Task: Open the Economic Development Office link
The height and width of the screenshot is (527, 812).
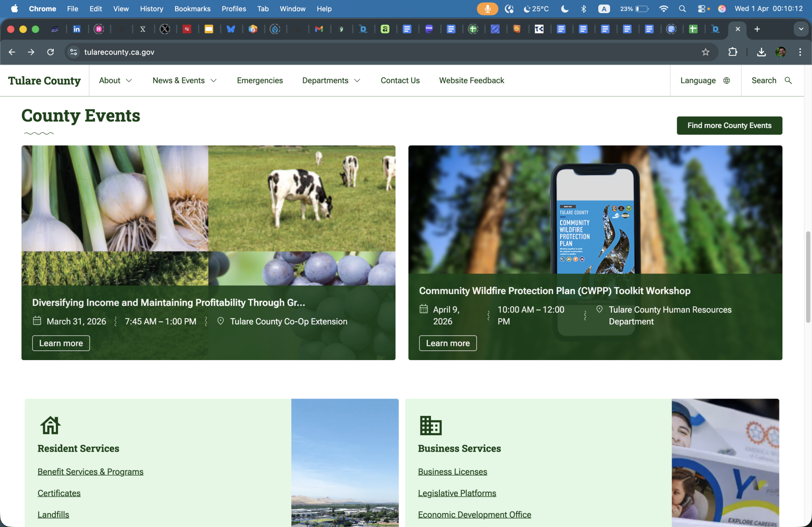Action: [x=475, y=515]
